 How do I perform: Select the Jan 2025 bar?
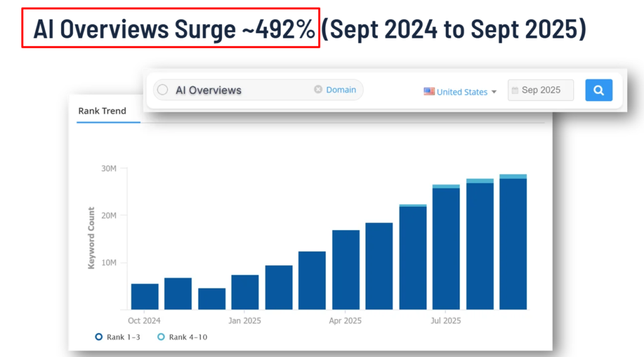click(x=245, y=292)
